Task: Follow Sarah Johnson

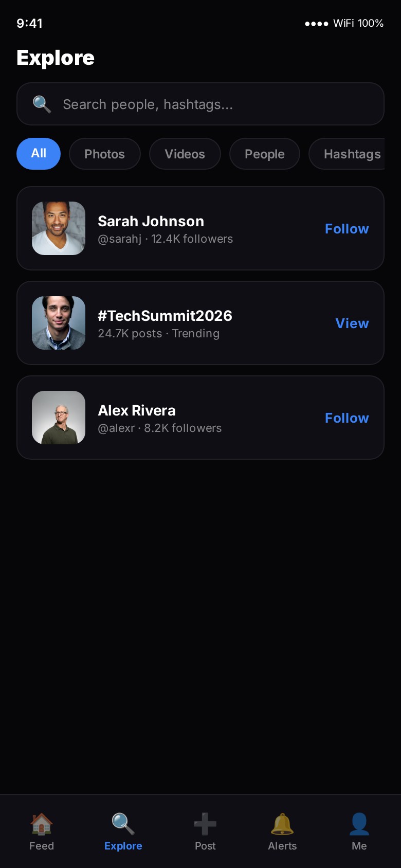Action: click(x=347, y=229)
